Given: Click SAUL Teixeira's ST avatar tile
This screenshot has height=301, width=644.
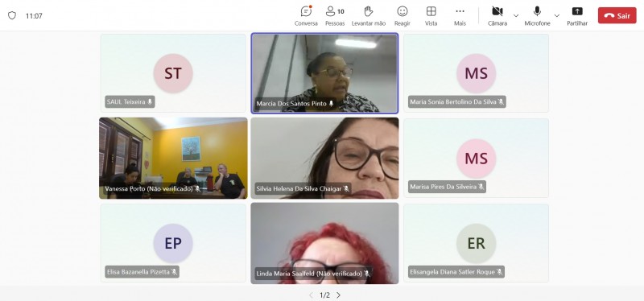Looking at the screenshot, I should coord(173,73).
